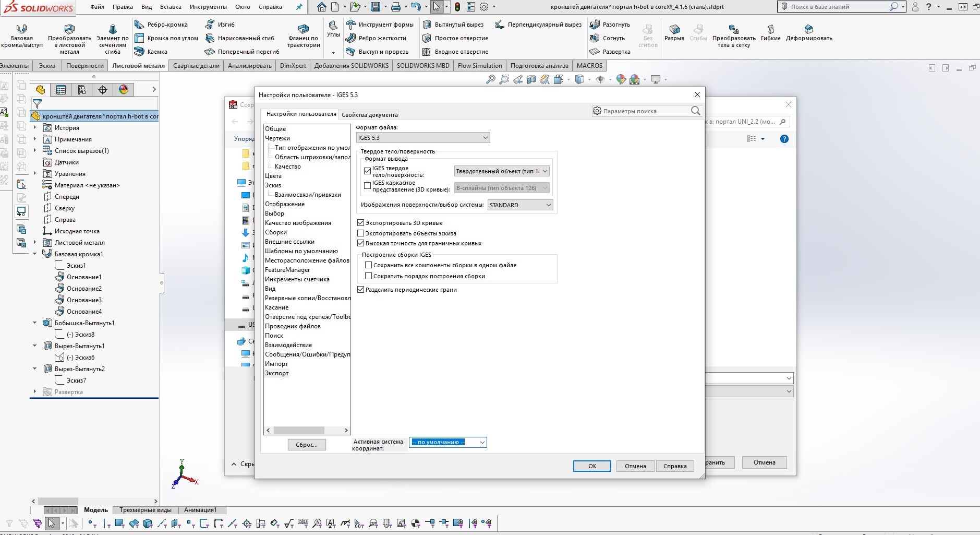
Task: Enable the IGES wireframe (каркасное представление) checkbox
Action: [368, 186]
